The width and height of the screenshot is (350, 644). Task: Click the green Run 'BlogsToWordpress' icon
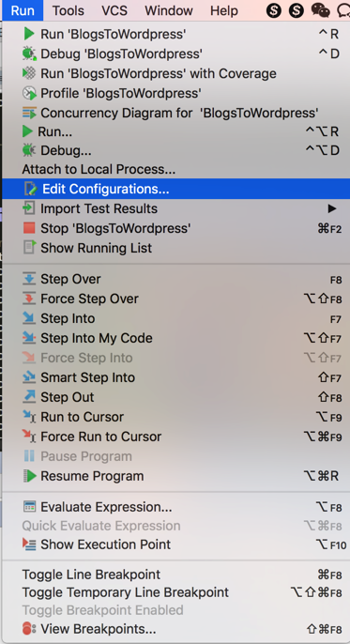(29, 34)
